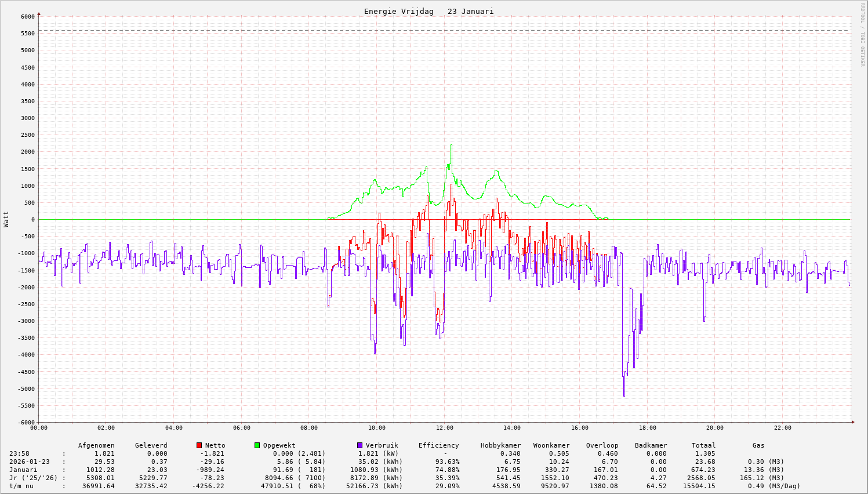Select the Efficiency column header
This screenshot has height=494, width=868.
[438, 445]
